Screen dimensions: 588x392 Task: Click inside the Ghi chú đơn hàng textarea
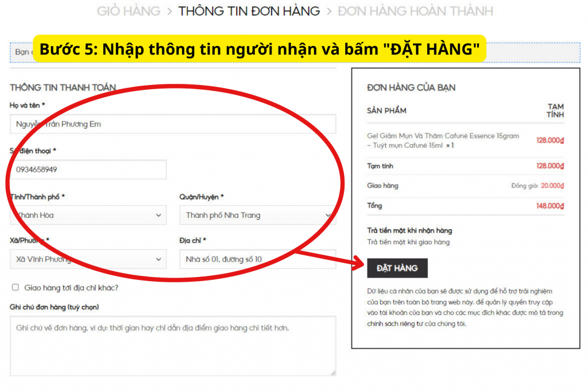tap(172, 345)
